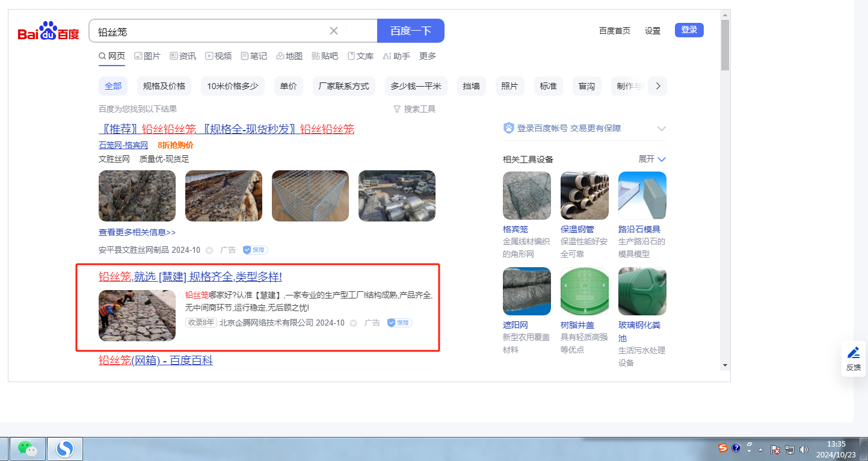This screenshot has width=868, height=461.
Task: Open the first stone gabion wall thumbnail
Action: coord(137,196)
